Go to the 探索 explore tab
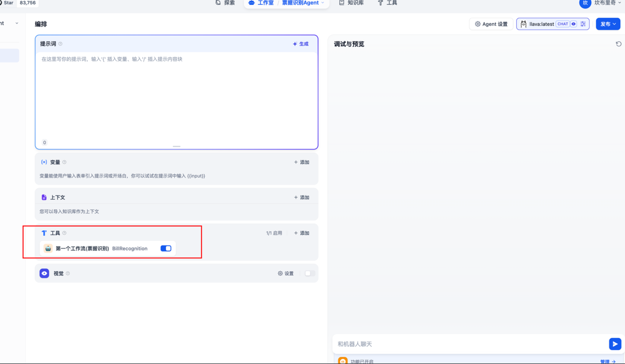This screenshot has width=625, height=364. tap(225, 3)
